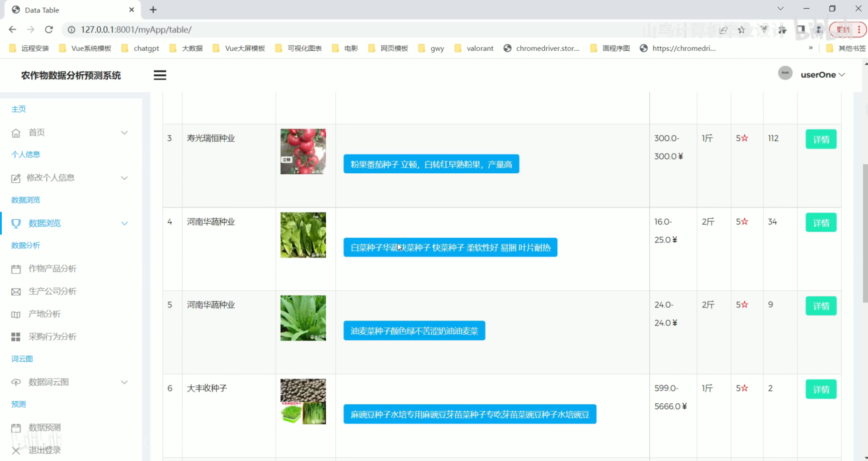Click the envelope icon for 生产公司分析
The image size is (868, 461).
point(16,292)
